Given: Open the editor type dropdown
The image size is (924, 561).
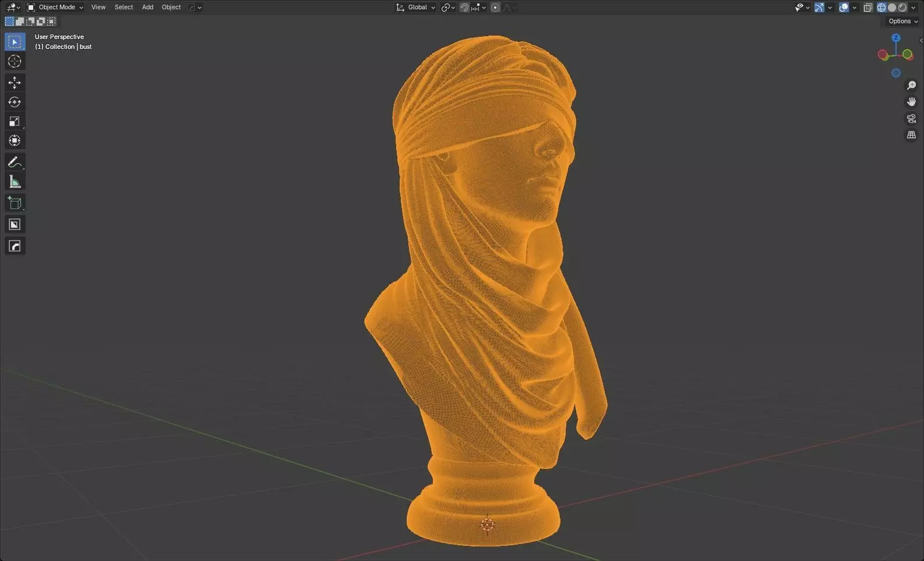Looking at the screenshot, I should (x=13, y=8).
